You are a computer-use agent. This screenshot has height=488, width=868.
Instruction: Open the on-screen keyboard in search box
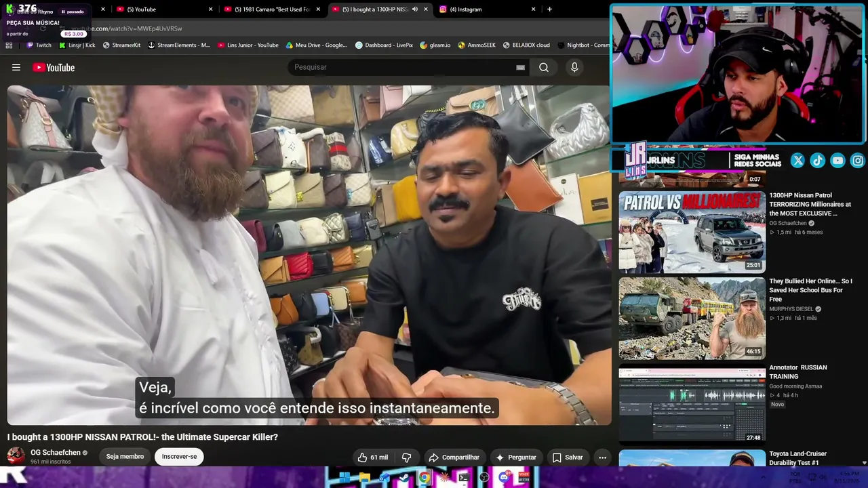coord(520,67)
